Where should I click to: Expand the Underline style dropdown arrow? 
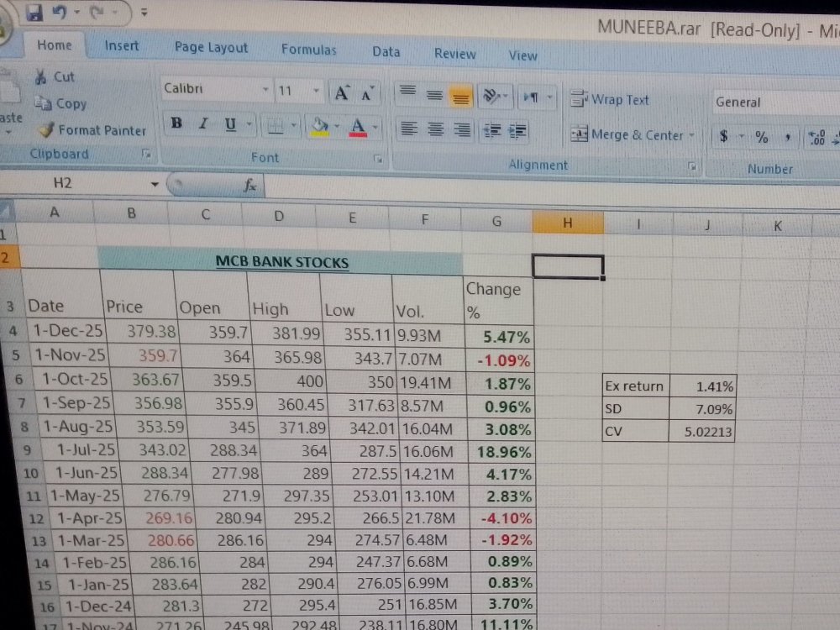(249, 125)
